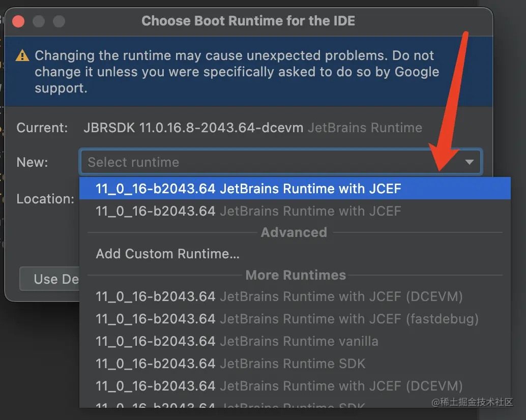Viewport: 526px width, 420px height.
Task: Open the Select runtime dropdown arrow
Action: click(x=470, y=162)
